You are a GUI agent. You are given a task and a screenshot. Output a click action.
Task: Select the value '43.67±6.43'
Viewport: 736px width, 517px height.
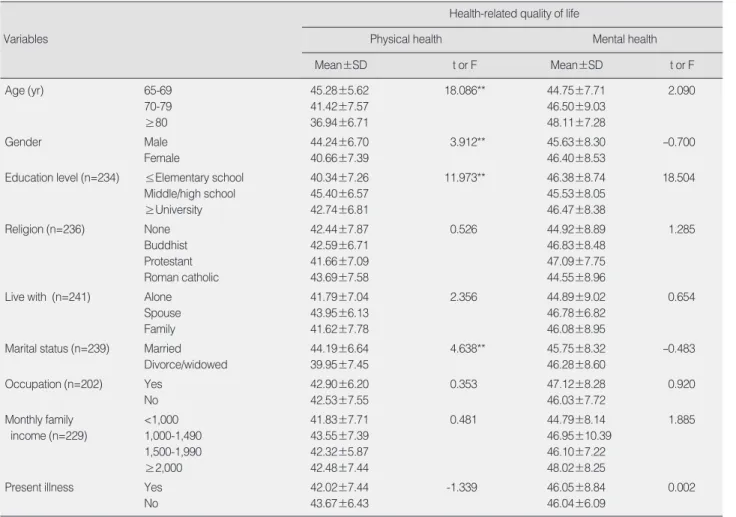339,503
